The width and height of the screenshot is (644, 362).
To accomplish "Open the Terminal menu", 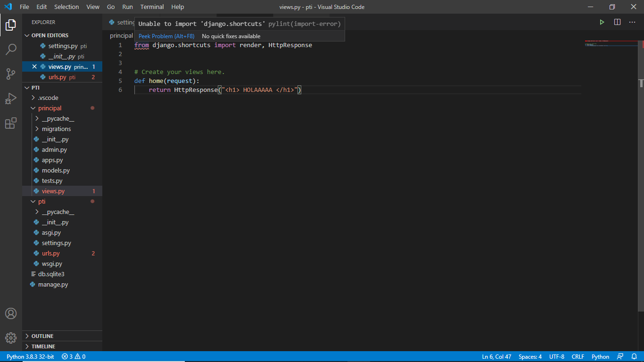I will coord(152,7).
